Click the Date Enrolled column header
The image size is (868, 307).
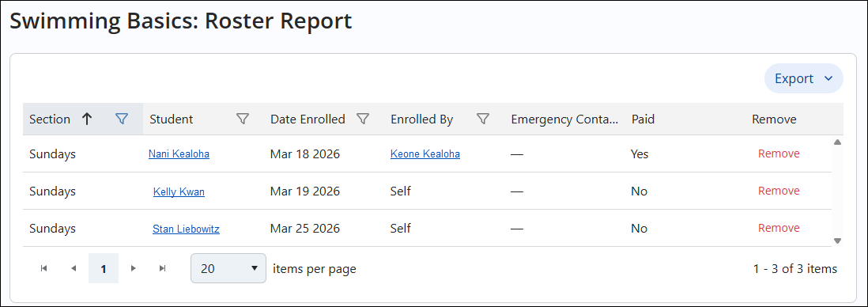coord(308,119)
